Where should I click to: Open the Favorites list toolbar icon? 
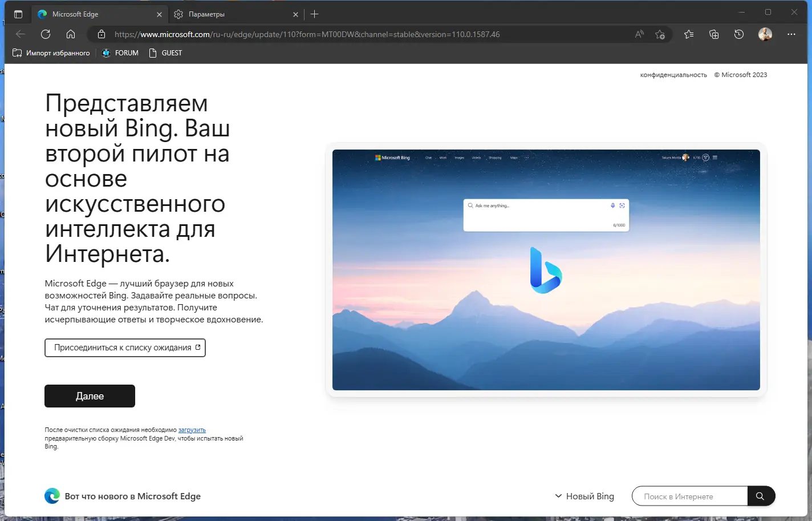[689, 34]
